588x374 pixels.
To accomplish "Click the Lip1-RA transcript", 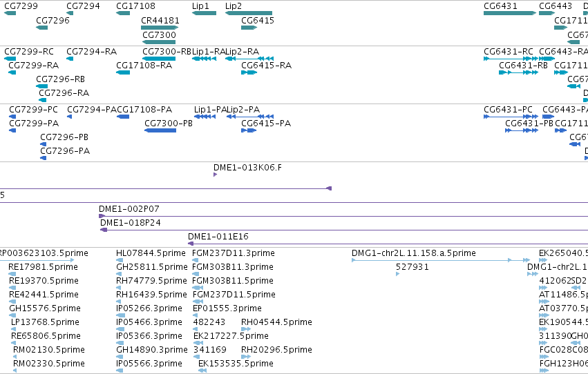I will (204, 59).
